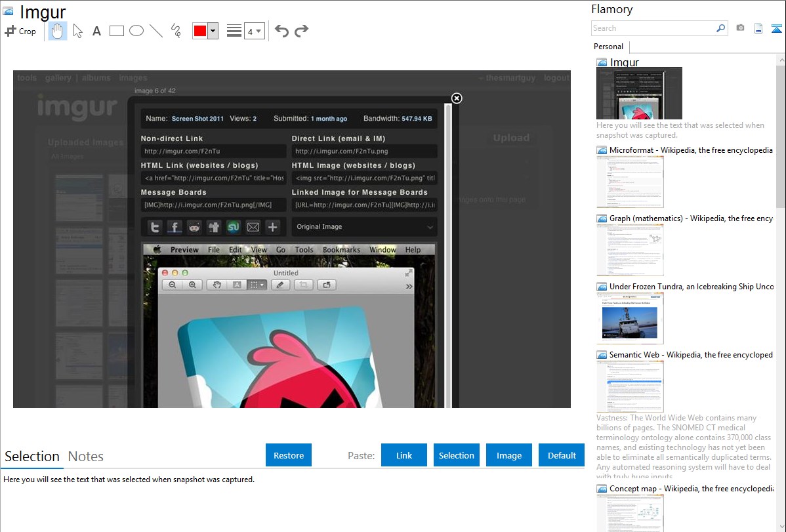786x532 pixels.
Task: Open the color picker dropdown arrow
Action: tap(213, 31)
